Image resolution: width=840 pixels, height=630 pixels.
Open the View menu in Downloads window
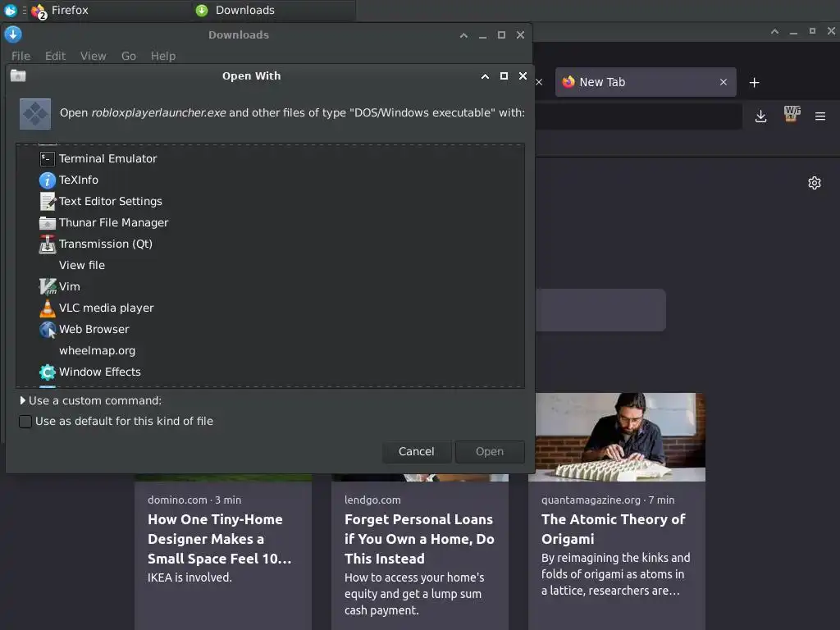click(x=94, y=56)
